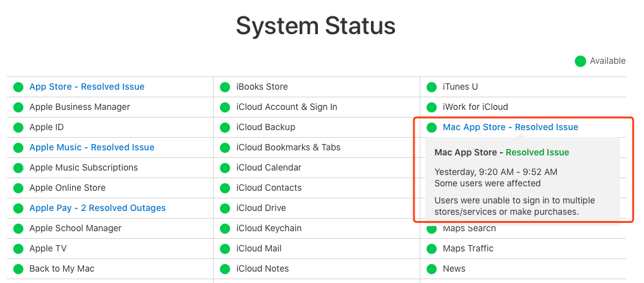The image size is (644, 283).
Task: Expand Apple Pay - 2 Resolved Outages
Action: click(97, 208)
